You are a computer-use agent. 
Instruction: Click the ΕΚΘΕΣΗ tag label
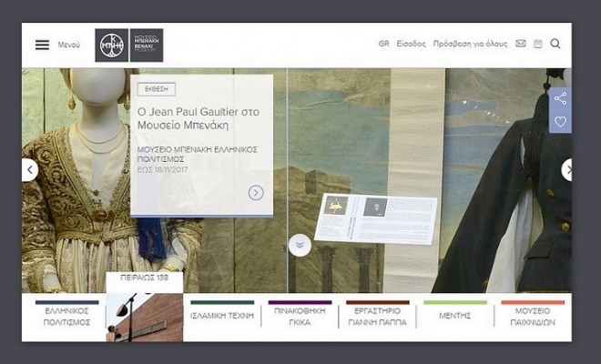coord(157,89)
